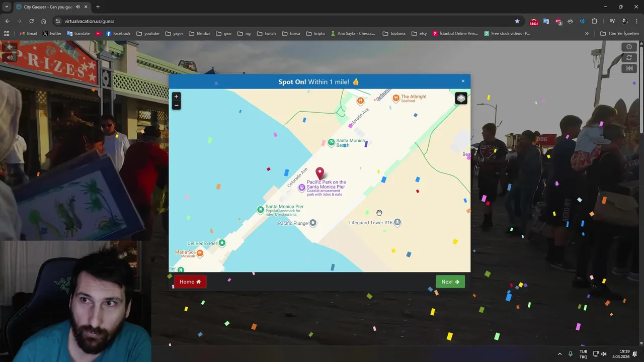Open the taskbar volume control
This screenshot has width=644, height=362.
click(604, 354)
